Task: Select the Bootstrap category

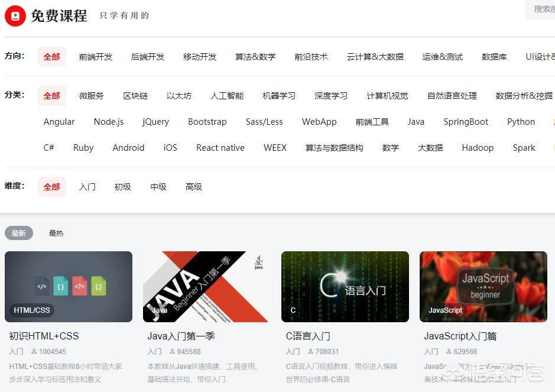Action: point(207,122)
